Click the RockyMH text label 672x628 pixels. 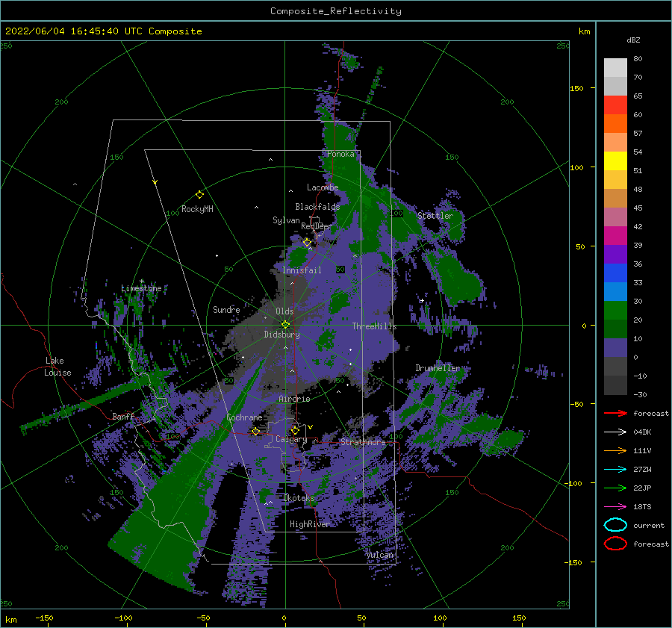pyautogui.click(x=197, y=209)
